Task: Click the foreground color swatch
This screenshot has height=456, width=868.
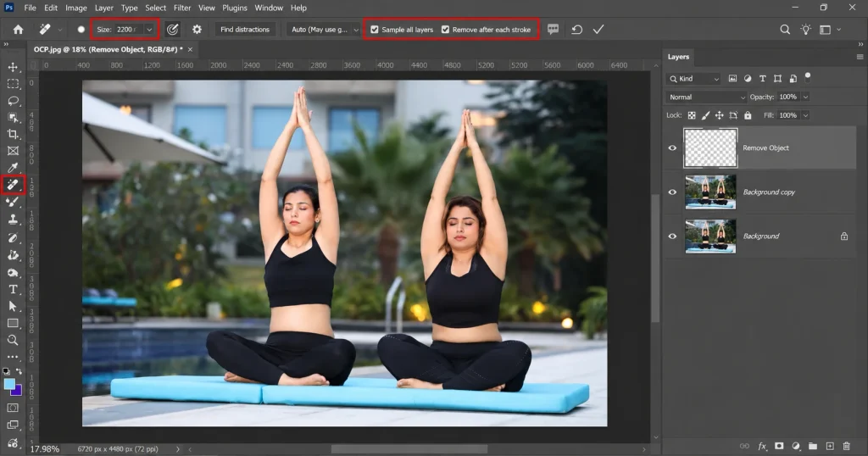Action: [9, 384]
